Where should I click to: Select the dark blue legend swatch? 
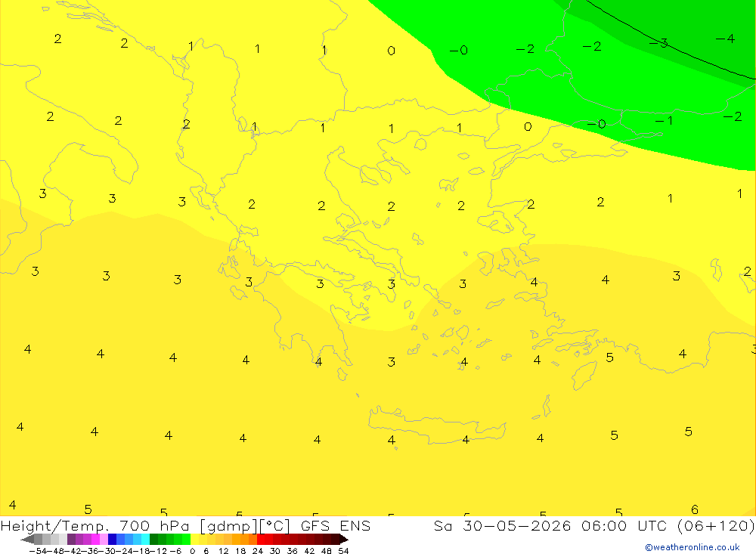pyautogui.click(x=112, y=539)
